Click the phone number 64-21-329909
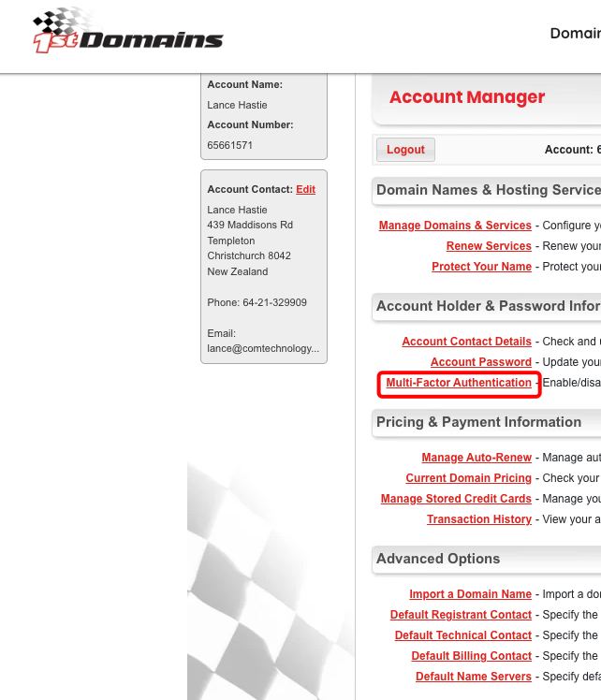Image resolution: width=601 pixels, height=700 pixels. [x=274, y=302]
